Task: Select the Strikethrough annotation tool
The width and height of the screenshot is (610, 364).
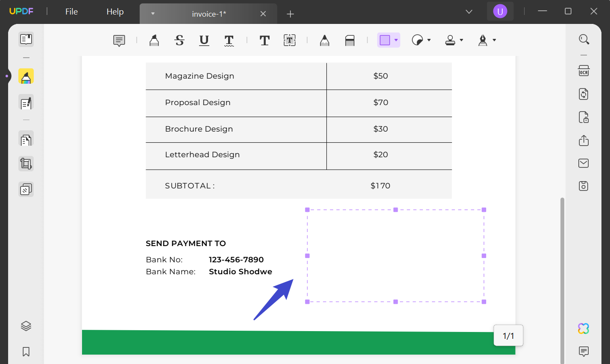Action: 179,40
